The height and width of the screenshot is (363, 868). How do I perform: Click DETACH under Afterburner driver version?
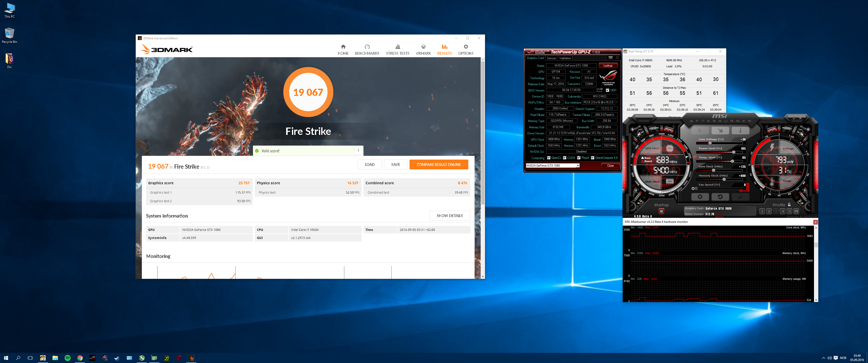click(x=719, y=217)
